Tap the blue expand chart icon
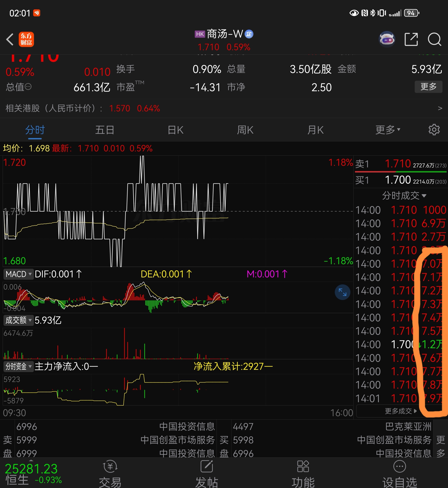 (342, 292)
